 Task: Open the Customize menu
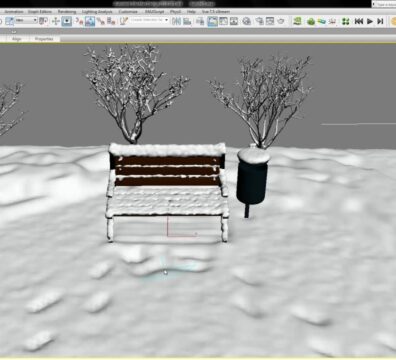[x=128, y=12]
